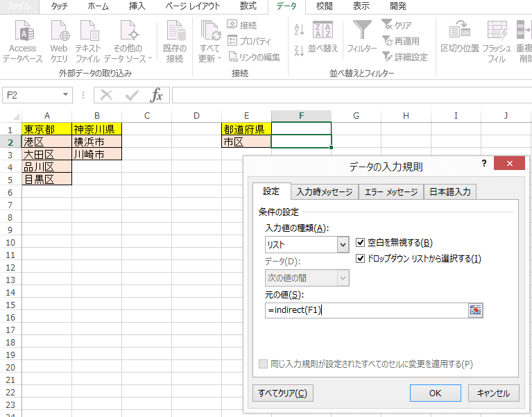Select column header G

pos(356,116)
